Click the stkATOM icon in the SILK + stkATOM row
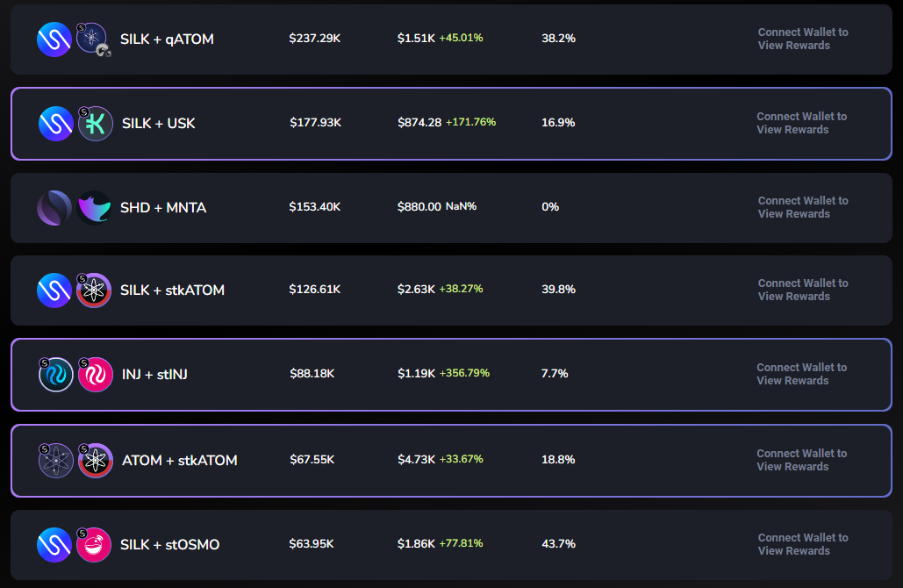This screenshot has width=903, height=588. (x=94, y=290)
